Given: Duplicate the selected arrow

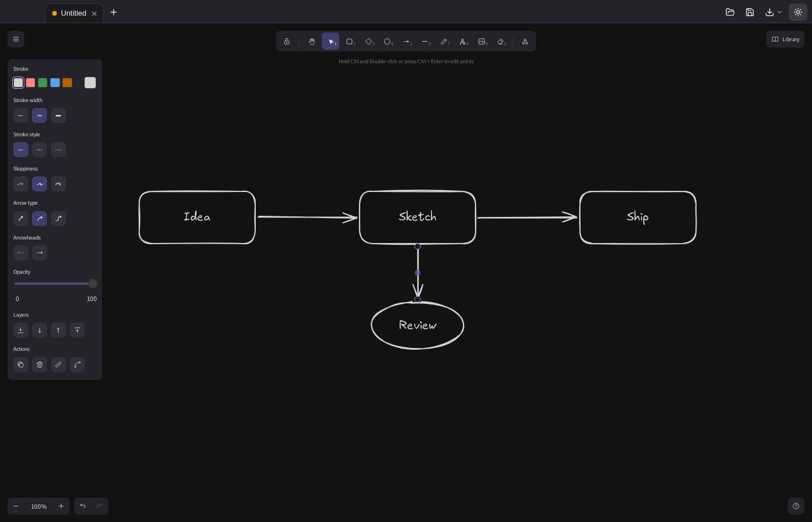Looking at the screenshot, I should tap(21, 365).
